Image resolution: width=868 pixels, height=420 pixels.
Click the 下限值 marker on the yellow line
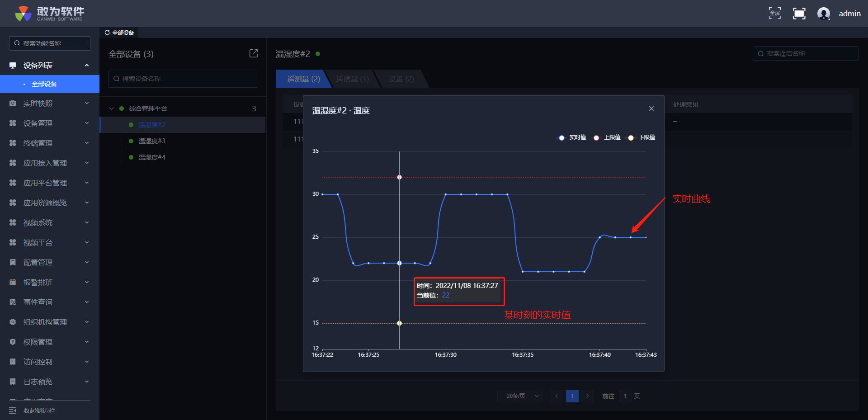(399, 323)
